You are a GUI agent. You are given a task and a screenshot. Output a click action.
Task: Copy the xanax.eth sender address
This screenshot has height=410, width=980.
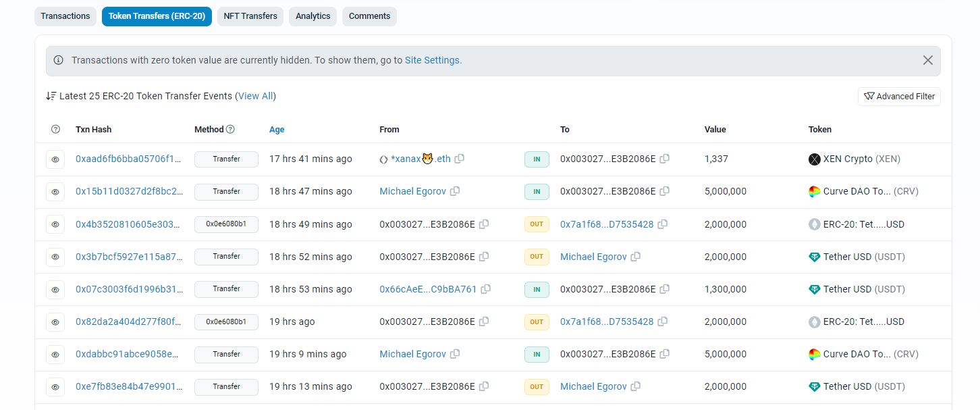[x=460, y=159]
